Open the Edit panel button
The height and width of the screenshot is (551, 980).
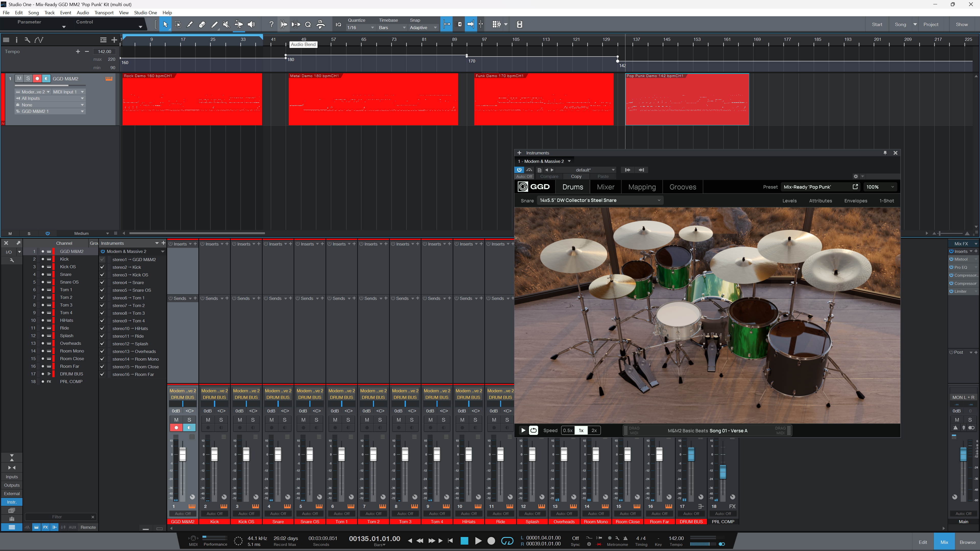(x=923, y=542)
